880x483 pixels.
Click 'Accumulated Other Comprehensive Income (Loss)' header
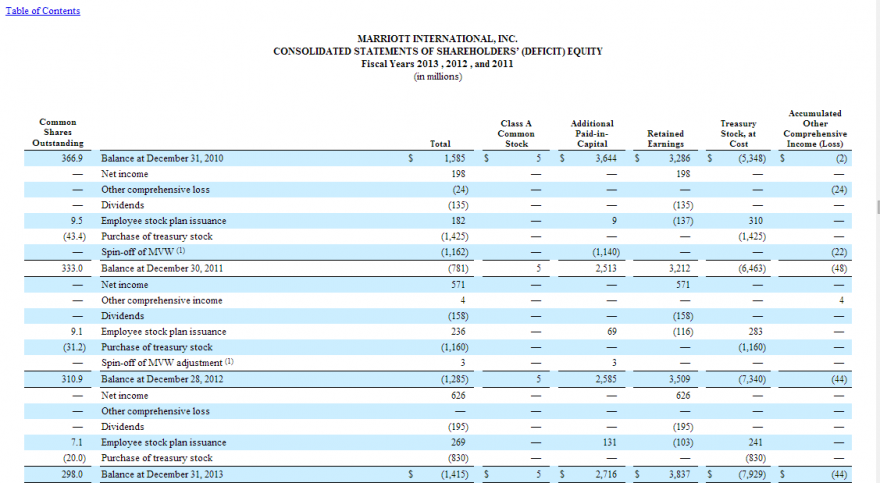[815, 128]
